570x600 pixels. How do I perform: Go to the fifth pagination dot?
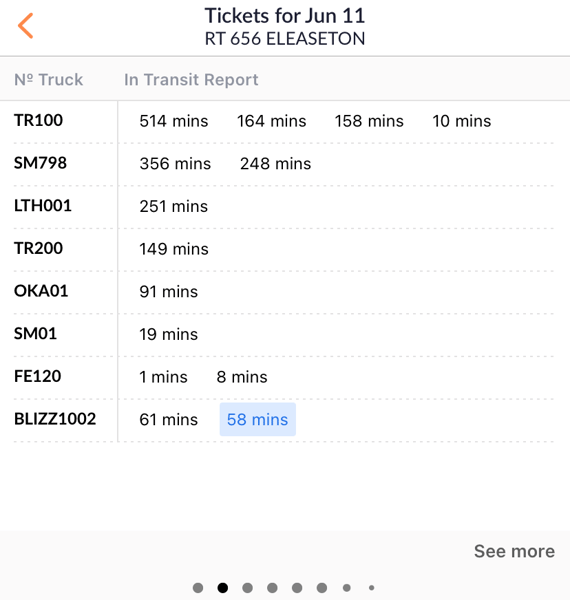(x=297, y=588)
